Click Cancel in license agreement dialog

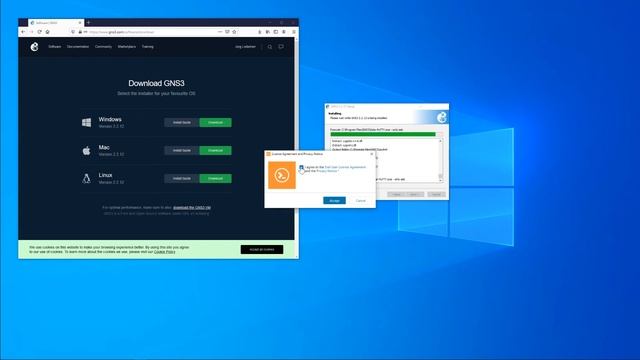[x=360, y=200]
